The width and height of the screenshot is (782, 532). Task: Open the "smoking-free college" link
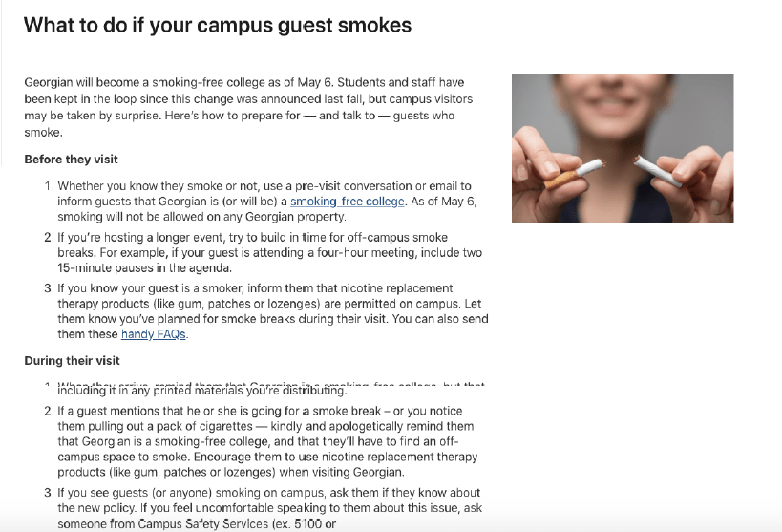coord(348,202)
